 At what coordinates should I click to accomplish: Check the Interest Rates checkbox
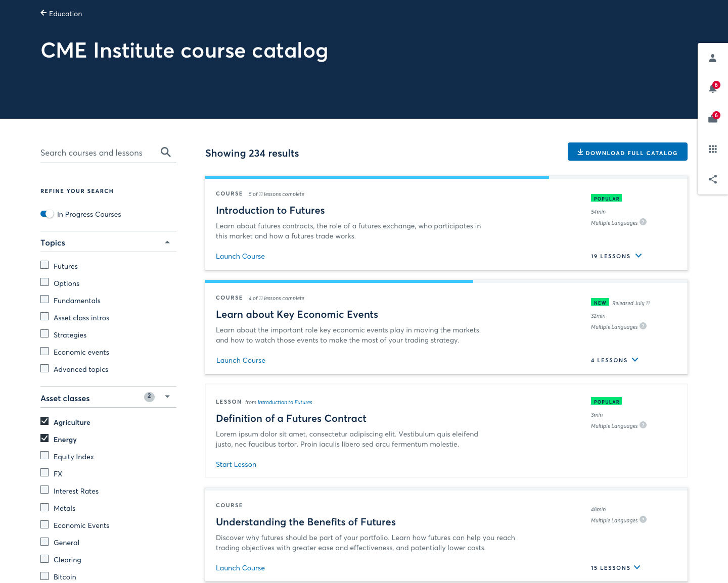point(44,490)
